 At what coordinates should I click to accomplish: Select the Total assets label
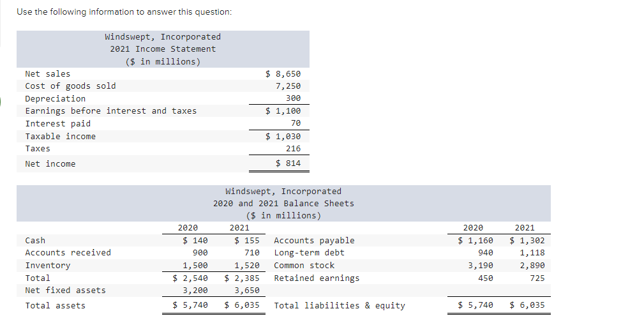point(56,306)
